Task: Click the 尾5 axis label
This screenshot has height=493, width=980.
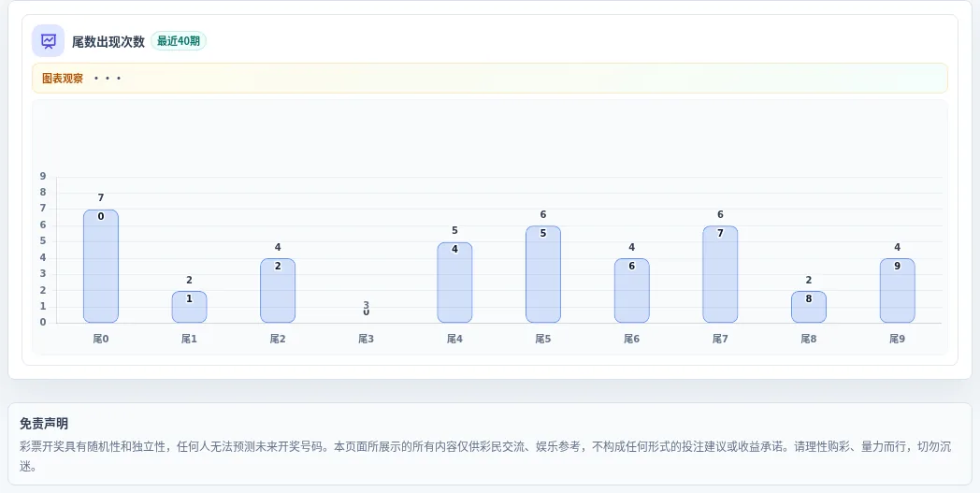Action: [543, 339]
